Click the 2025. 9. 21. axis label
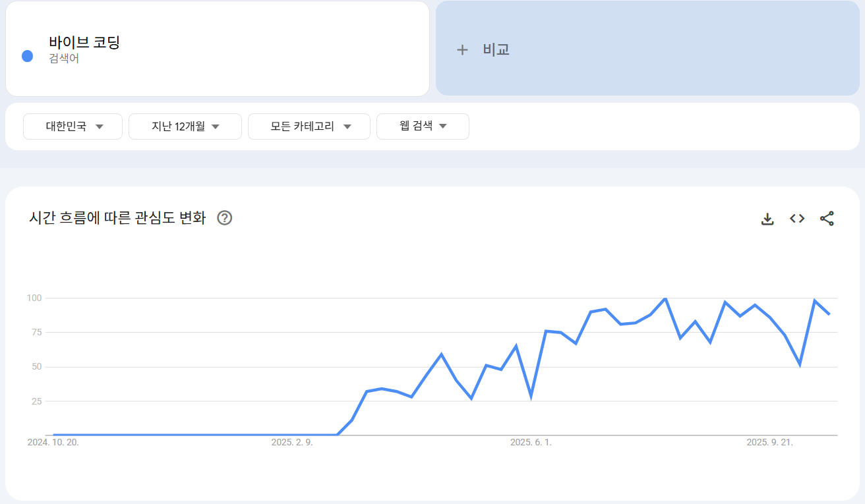The height and width of the screenshot is (504, 865). coord(769,443)
